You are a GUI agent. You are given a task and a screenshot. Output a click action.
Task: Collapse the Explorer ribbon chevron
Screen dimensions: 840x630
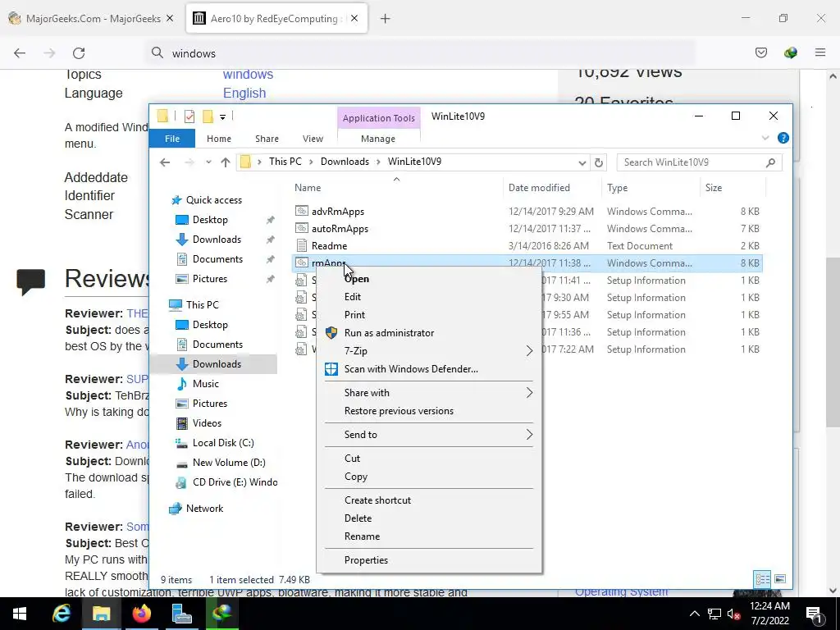[765, 138]
